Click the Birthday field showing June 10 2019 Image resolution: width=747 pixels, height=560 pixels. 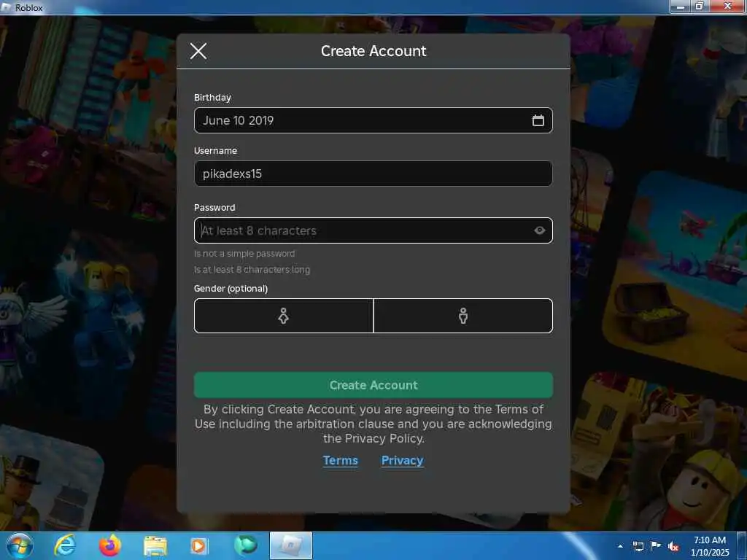pos(373,120)
